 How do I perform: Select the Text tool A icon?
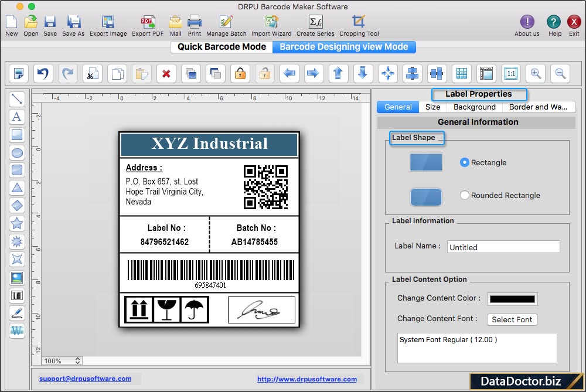point(17,117)
